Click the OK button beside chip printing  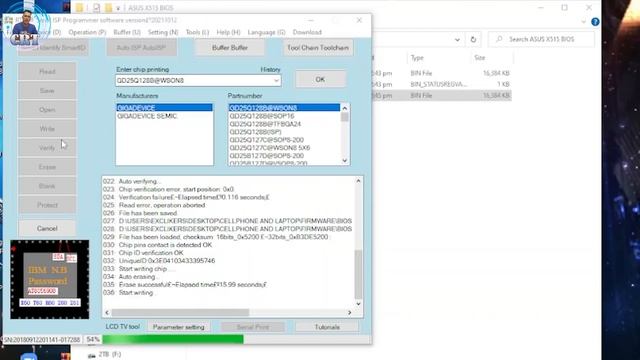tap(320, 79)
